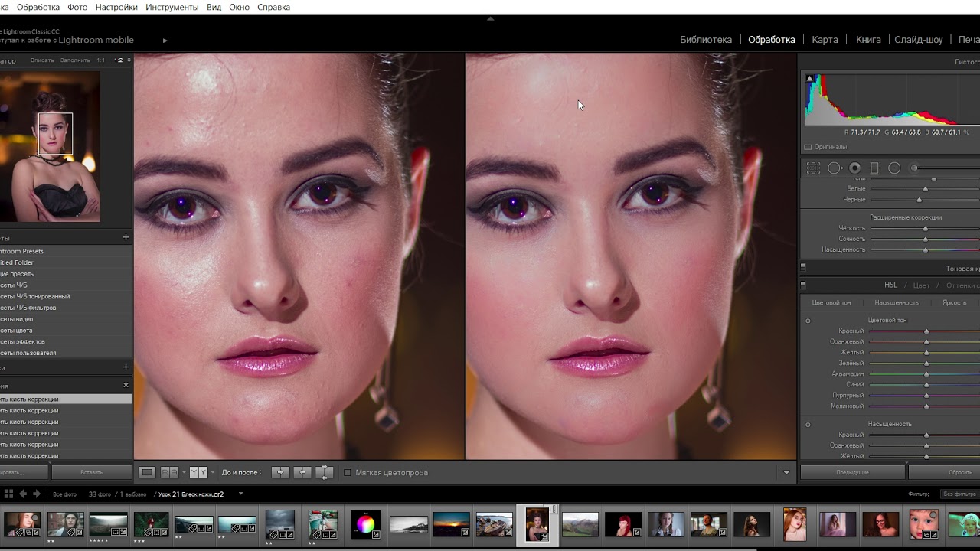Copy before settings to after

pos(279,472)
